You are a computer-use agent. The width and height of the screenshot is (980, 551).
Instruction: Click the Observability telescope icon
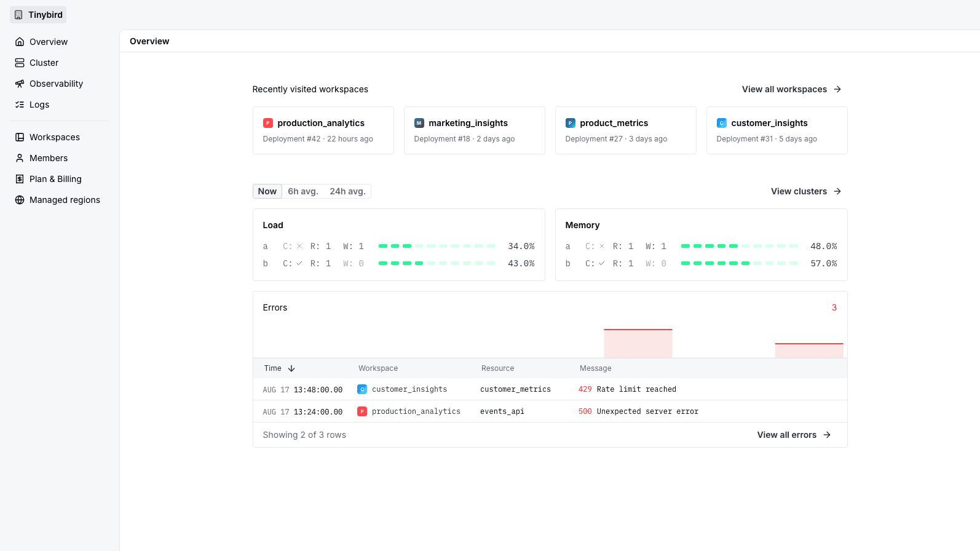[x=20, y=84]
